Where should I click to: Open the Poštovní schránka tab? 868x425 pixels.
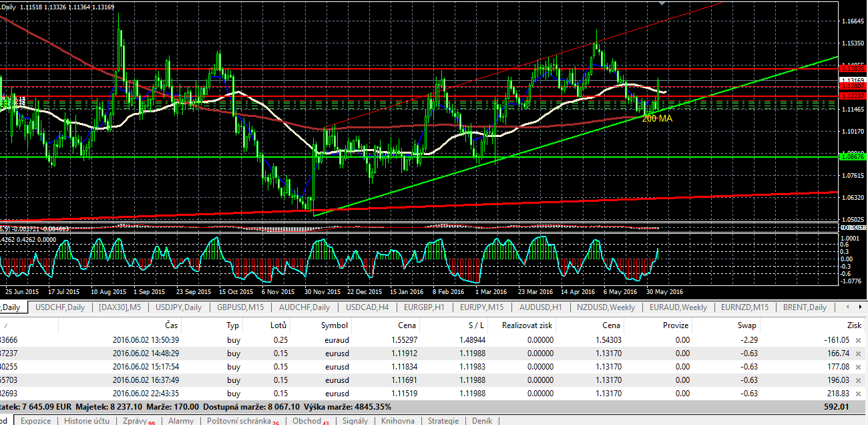click(238, 421)
